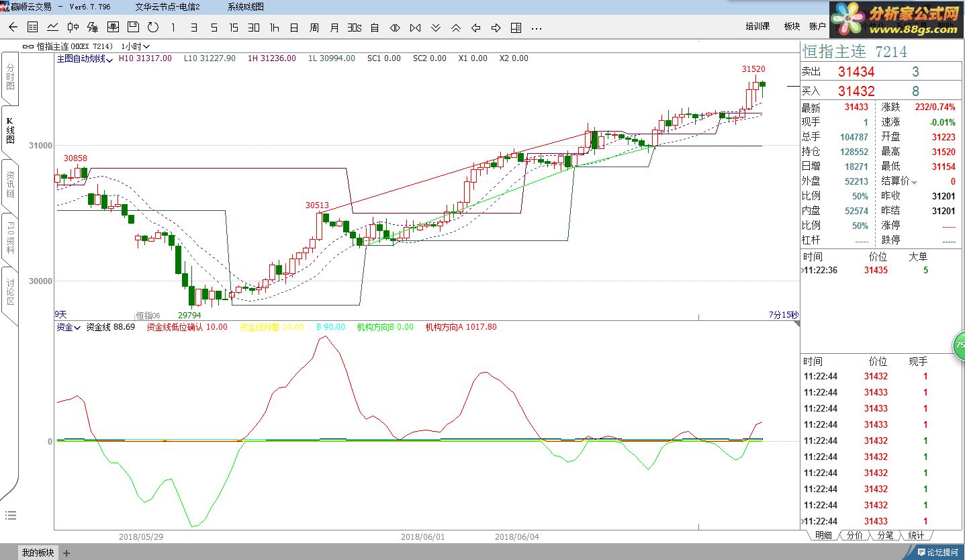The height and width of the screenshot is (560, 965).
Task: Click the hollow left arrow icon
Action: (x=475, y=28)
